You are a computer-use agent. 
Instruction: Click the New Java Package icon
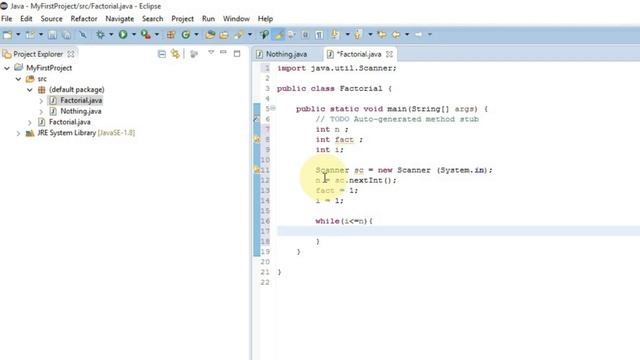pos(171,35)
